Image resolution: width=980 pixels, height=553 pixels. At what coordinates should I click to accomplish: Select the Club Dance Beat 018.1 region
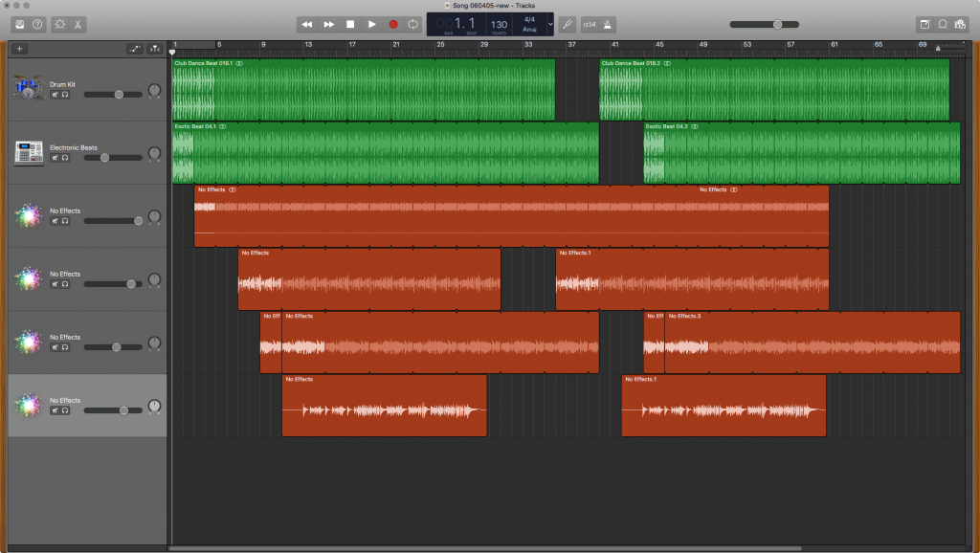point(364,89)
